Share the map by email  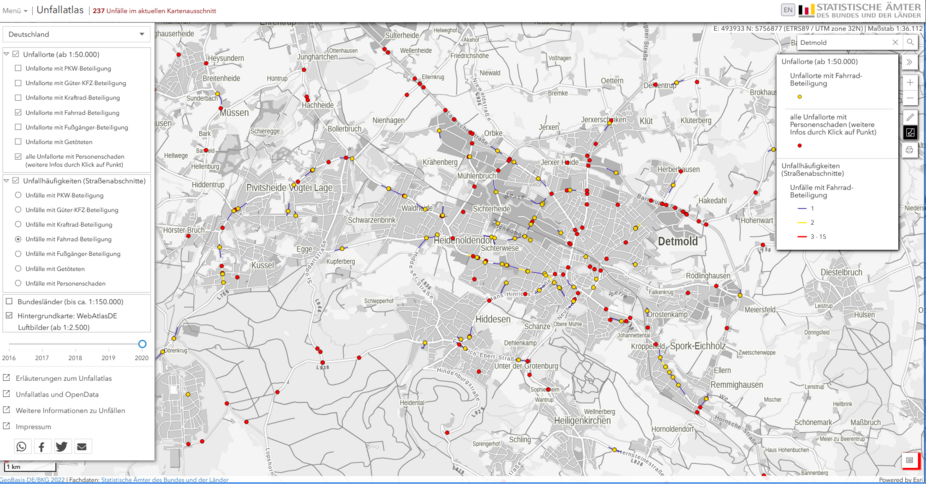[81, 446]
